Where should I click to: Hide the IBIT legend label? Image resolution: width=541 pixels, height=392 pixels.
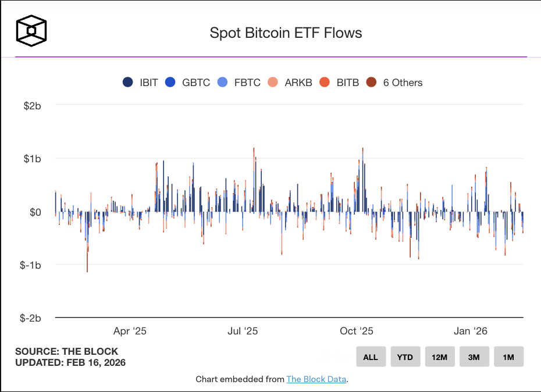click(x=149, y=83)
